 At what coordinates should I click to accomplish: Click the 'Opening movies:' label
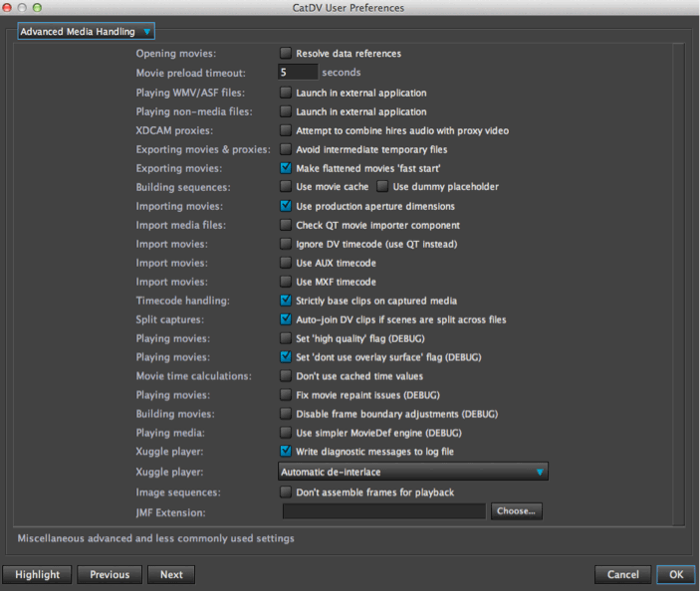click(x=176, y=54)
